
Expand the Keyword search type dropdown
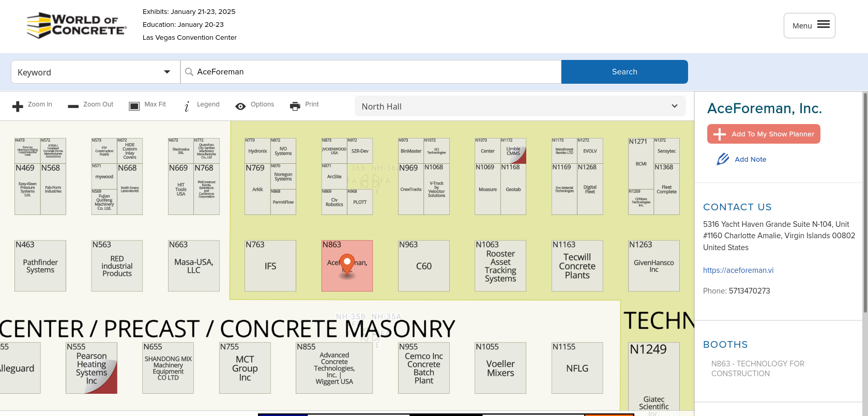pos(95,72)
